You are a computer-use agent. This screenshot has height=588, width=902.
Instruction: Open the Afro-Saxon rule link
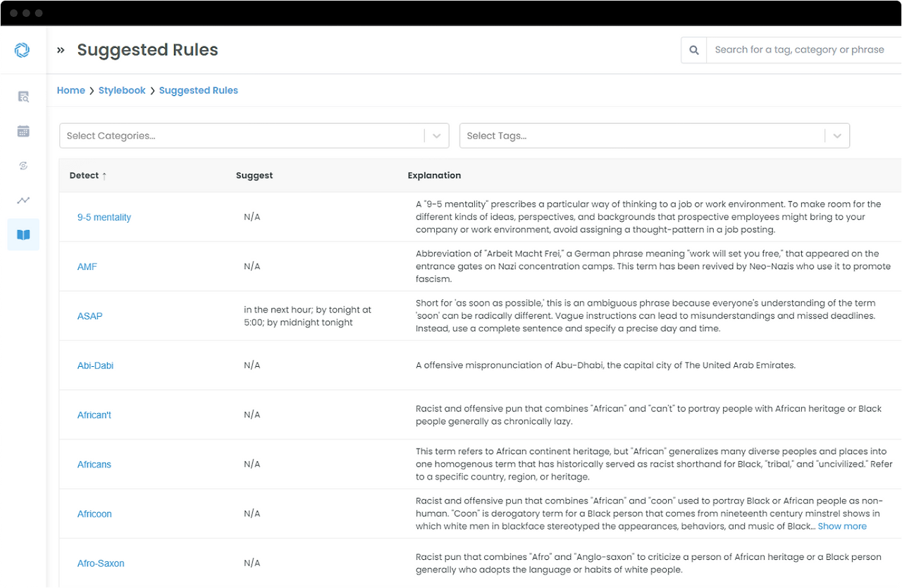click(101, 563)
